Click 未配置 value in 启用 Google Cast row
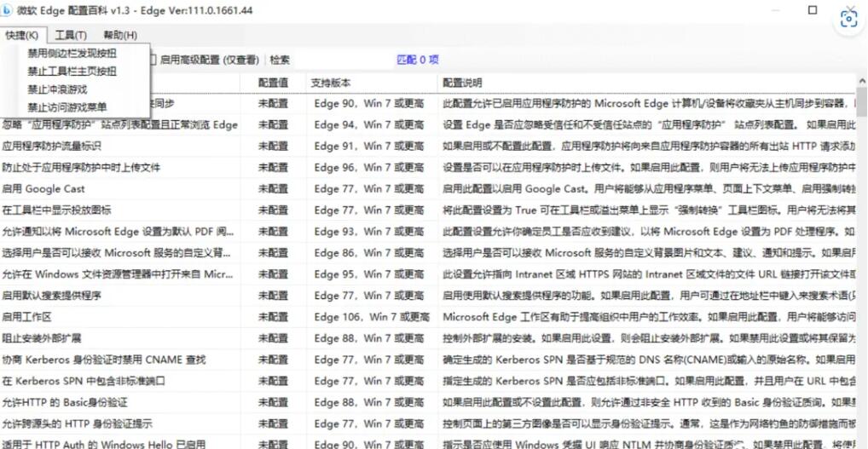Image resolution: width=868 pixels, height=449 pixels. point(273,189)
